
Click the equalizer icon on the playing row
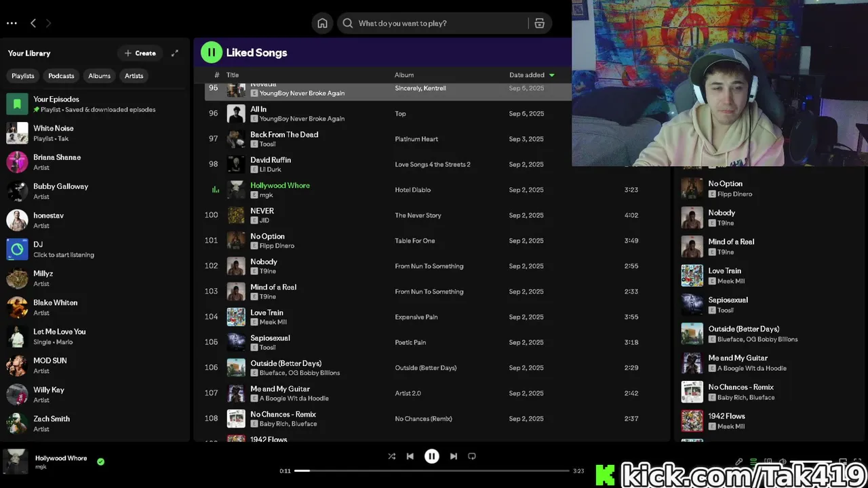tap(216, 190)
